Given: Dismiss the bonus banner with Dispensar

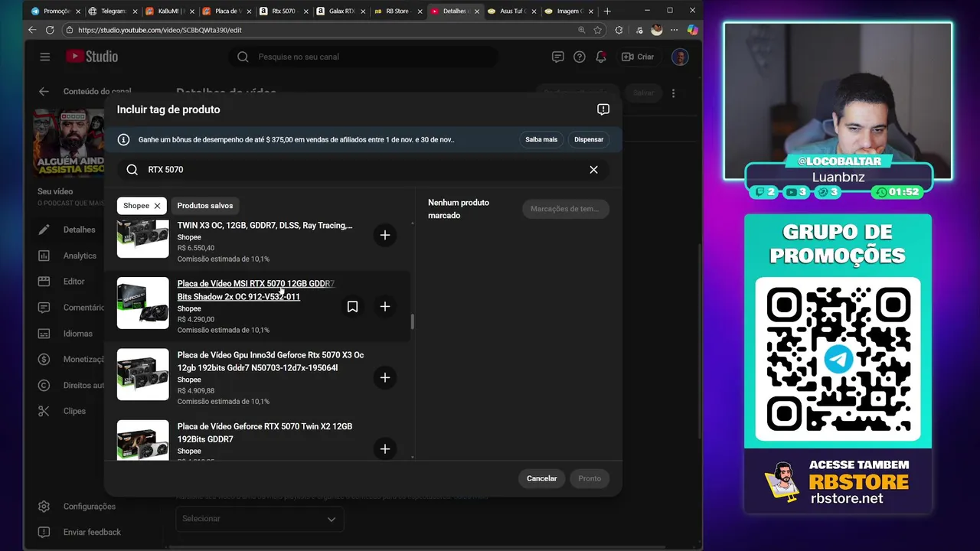Looking at the screenshot, I should coord(589,139).
